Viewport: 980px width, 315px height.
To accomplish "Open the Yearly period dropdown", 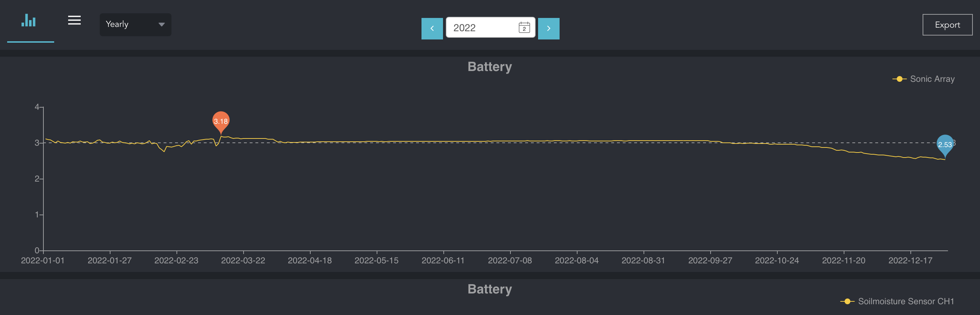I will pos(135,25).
